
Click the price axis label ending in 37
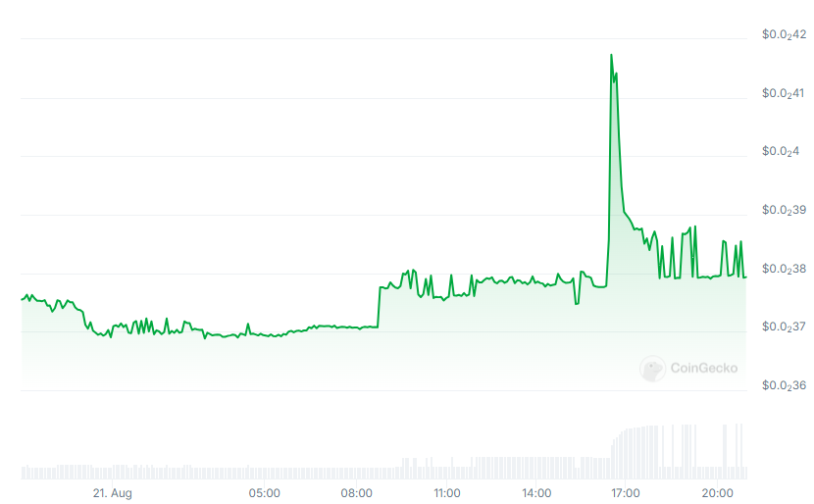(x=784, y=327)
